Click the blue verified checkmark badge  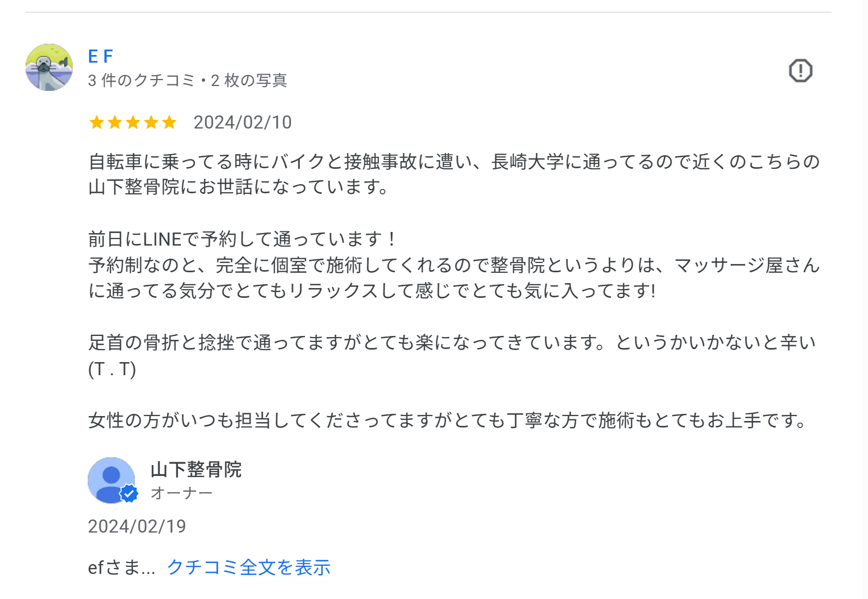coord(129,493)
